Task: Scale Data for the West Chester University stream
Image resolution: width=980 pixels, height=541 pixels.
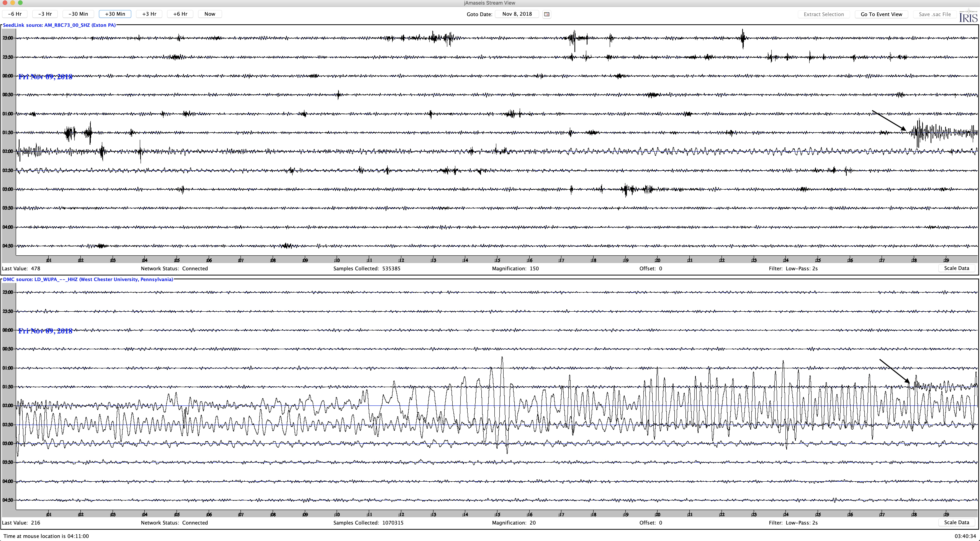Action: pyautogui.click(x=956, y=522)
